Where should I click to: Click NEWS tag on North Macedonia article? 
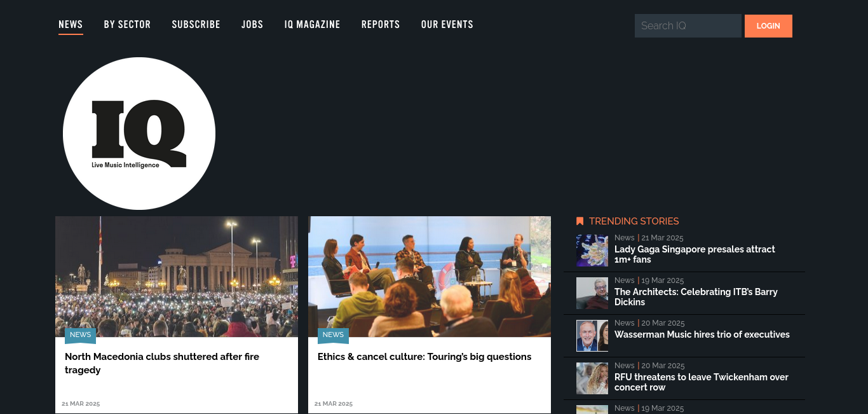pos(80,335)
